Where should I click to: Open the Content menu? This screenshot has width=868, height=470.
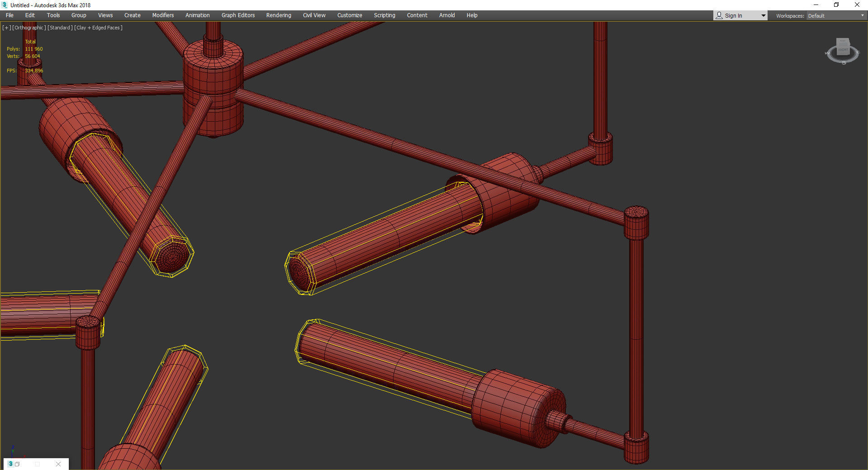pyautogui.click(x=417, y=15)
